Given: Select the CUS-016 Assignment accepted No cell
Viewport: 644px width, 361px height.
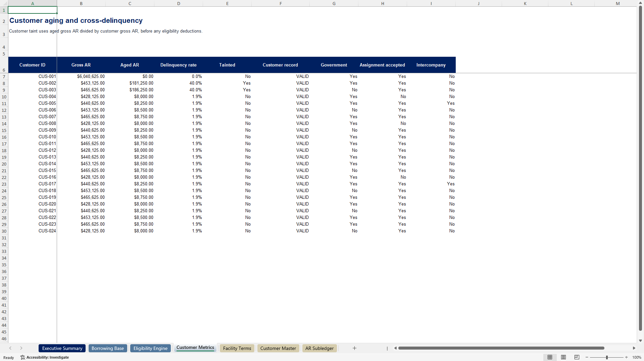Looking at the screenshot, I should click(x=383, y=177).
